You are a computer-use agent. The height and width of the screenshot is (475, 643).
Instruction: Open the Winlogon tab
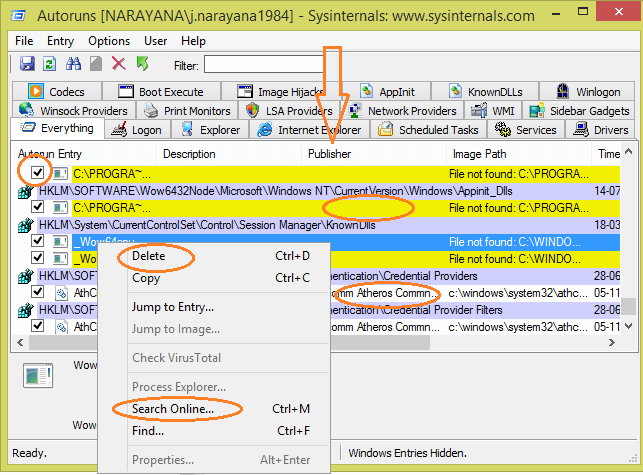(x=587, y=91)
